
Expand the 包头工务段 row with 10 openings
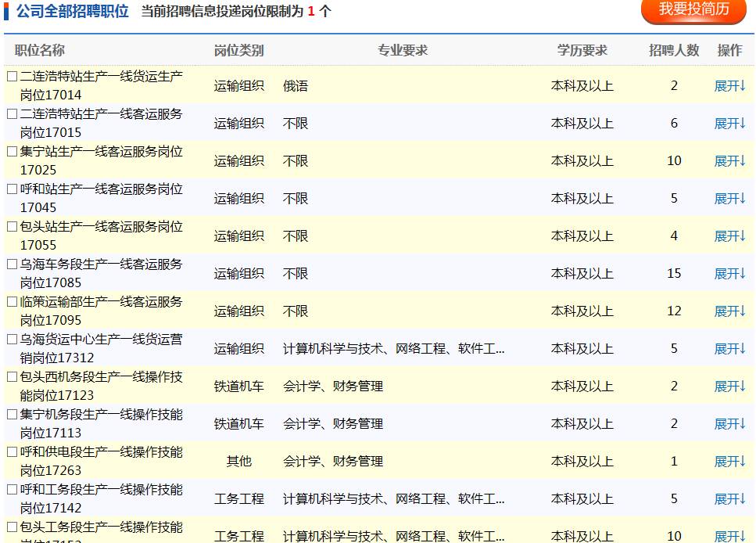pos(729,536)
